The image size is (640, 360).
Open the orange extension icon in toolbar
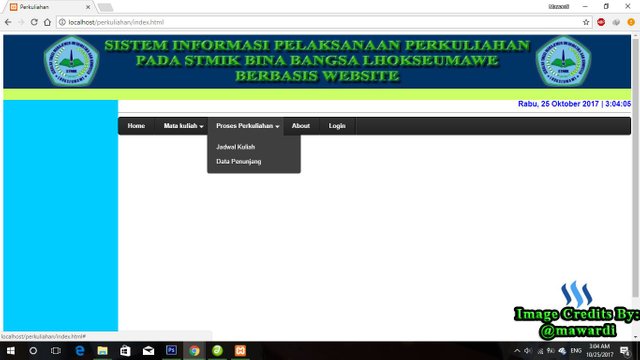pos(631,22)
